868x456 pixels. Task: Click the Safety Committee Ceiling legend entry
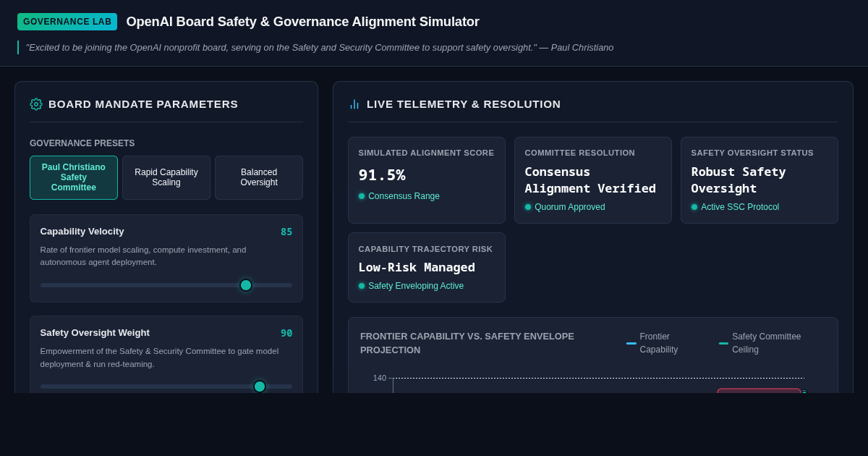tap(766, 343)
